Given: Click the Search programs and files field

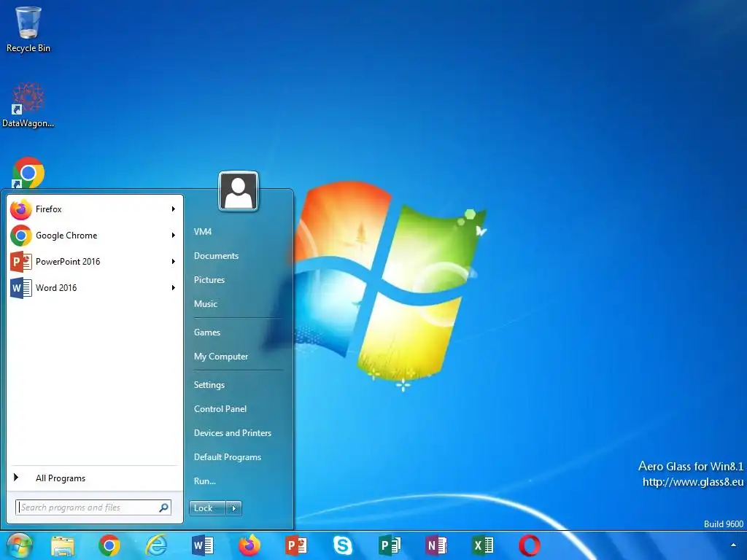Looking at the screenshot, I should pyautogui.click(x=93, y=507).
